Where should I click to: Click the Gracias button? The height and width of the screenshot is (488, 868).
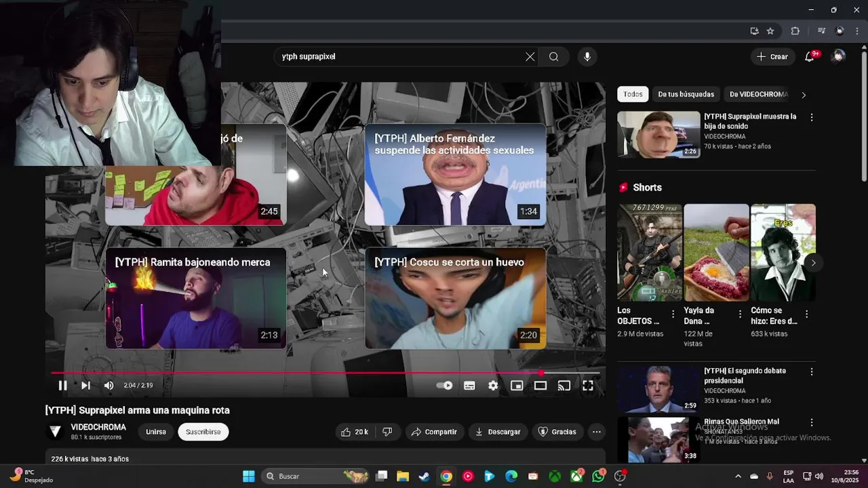tap(557, 432)
